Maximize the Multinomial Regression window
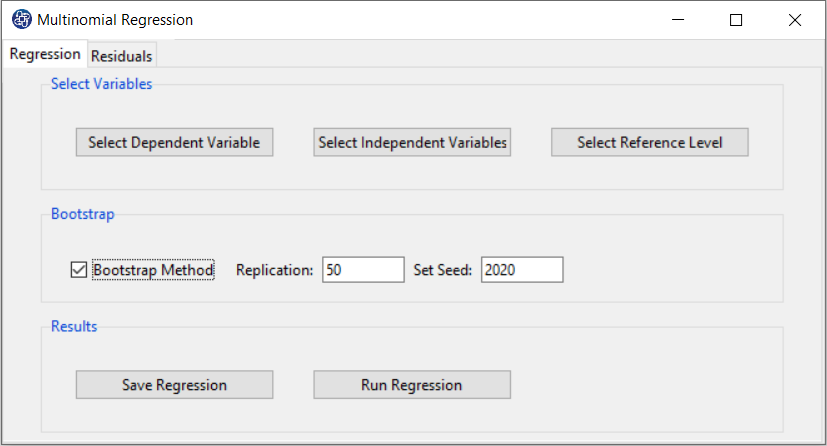 point(736,20)
